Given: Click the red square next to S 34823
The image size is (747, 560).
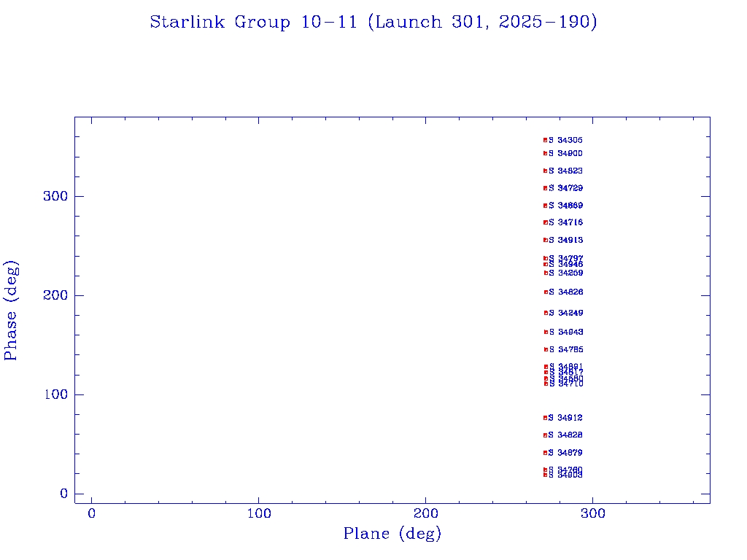Looking at the screenshot, I should click(545, 171).
